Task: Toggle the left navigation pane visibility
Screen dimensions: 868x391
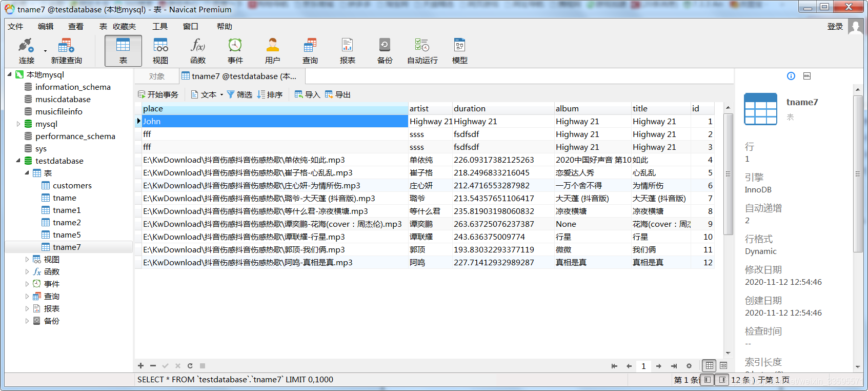Action: (x=708, y=380)
